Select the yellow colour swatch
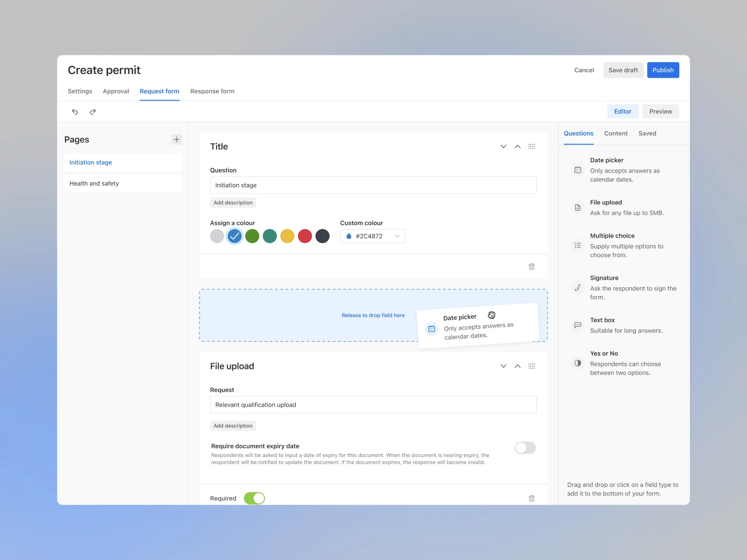 click(x=287, y=236)
